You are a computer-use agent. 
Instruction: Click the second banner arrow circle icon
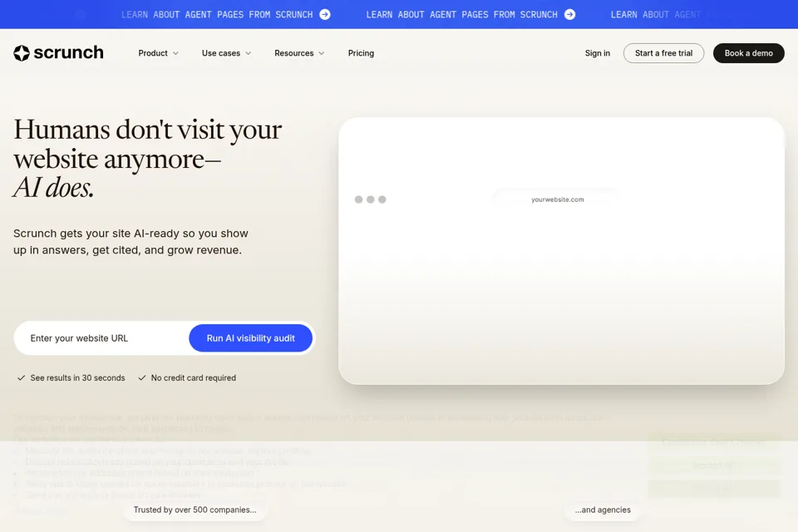point(570,15)
